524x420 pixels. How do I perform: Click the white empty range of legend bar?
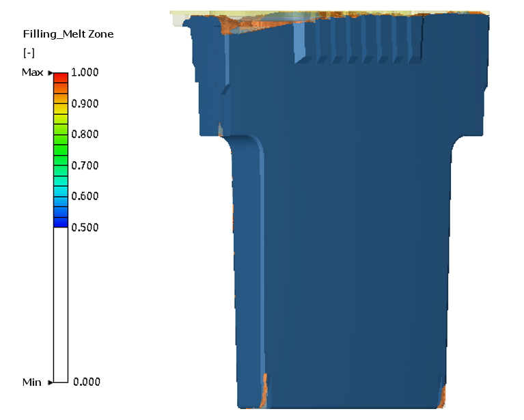coord(61,304)
